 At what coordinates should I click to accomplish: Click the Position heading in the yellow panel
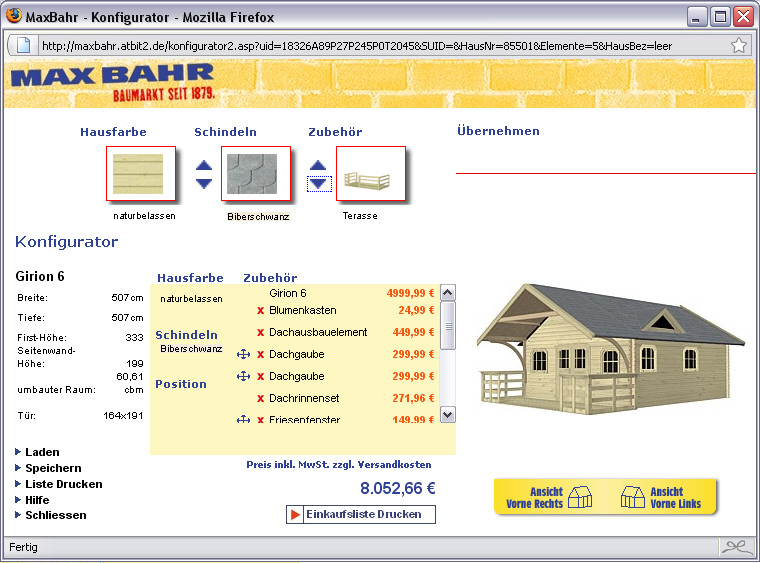pyautogui.click(x=181, y=384)
